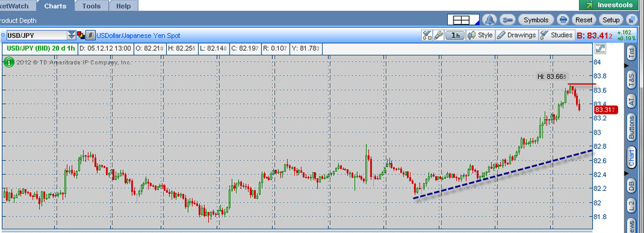Viewport: 644px width, 233px height.
Task: Click the Hi: 83.665 label
Action: (552, 76)
